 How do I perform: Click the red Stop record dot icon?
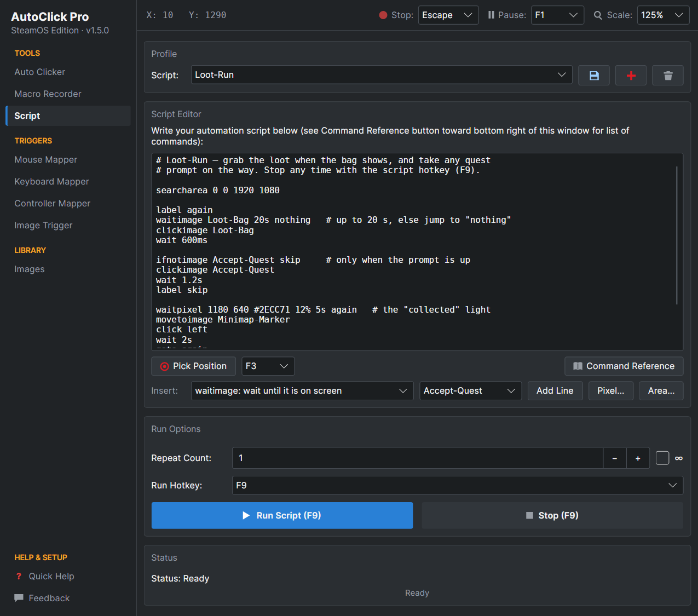383,15
